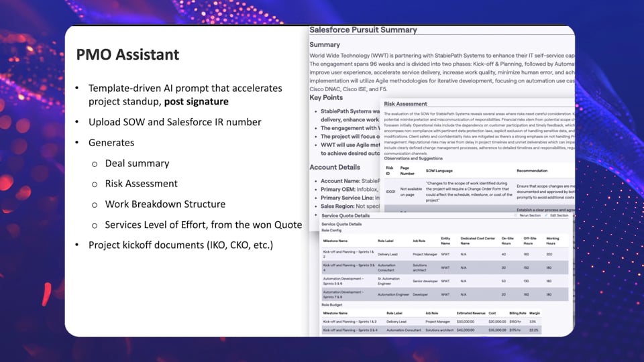Click the Edit Section pencil icon

(x=547, y=215)
